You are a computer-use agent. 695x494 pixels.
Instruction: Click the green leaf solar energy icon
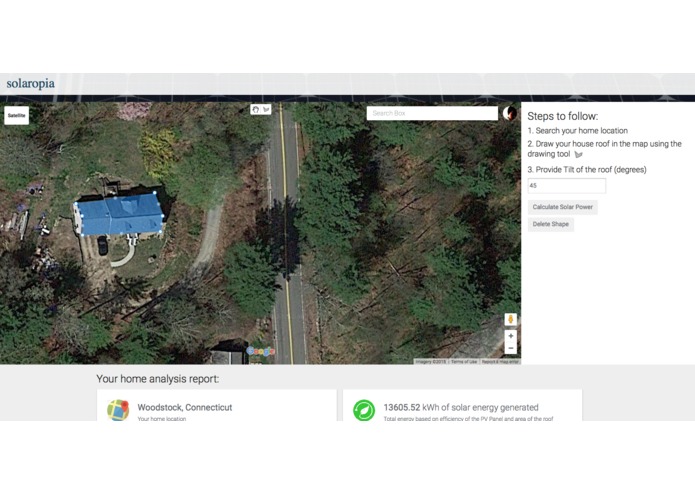pos(364,410)
